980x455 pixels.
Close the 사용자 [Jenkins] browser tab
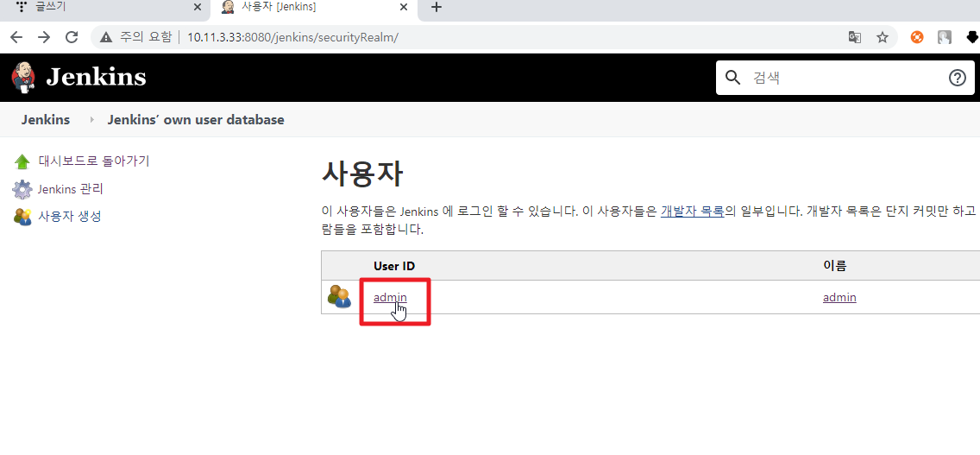point(404,8)
